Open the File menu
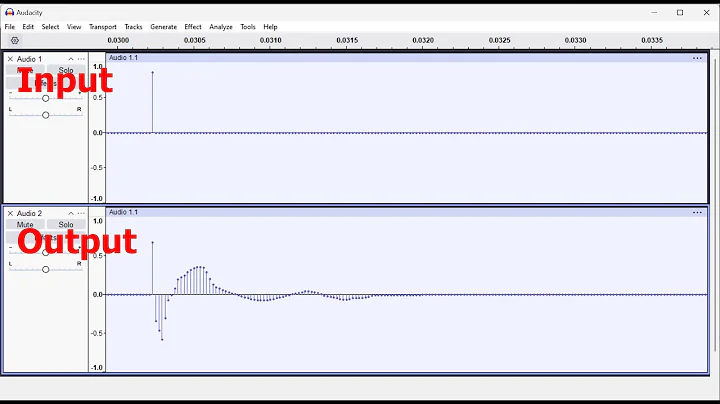720x404 pixels. 10,27
